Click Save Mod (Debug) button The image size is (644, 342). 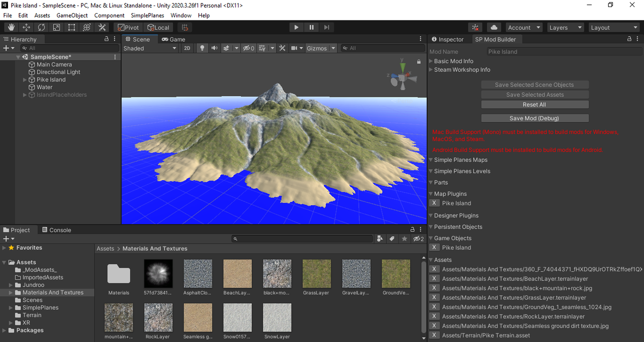[534, 118]
